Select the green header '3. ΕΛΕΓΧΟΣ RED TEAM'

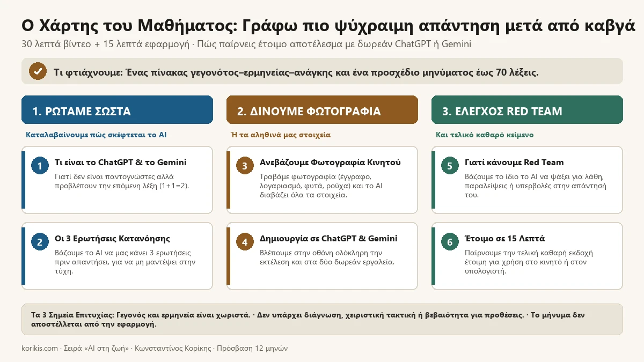point(527,110)
